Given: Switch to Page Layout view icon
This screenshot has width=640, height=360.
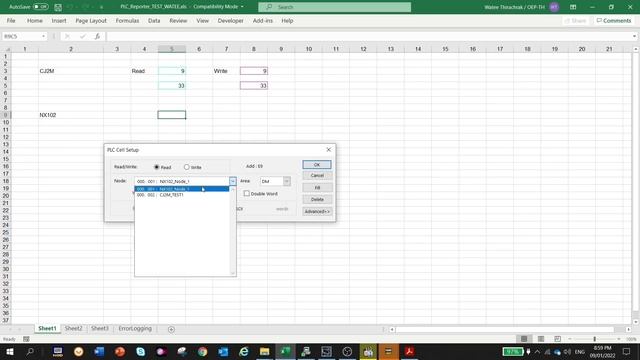Looking at the screenshot, I should click(541, 339).
